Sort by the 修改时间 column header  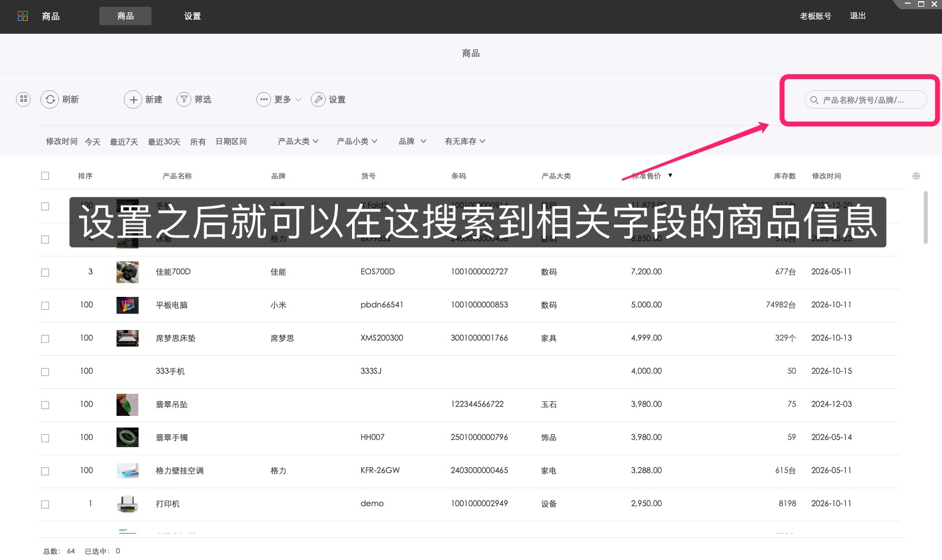point(827,176)
